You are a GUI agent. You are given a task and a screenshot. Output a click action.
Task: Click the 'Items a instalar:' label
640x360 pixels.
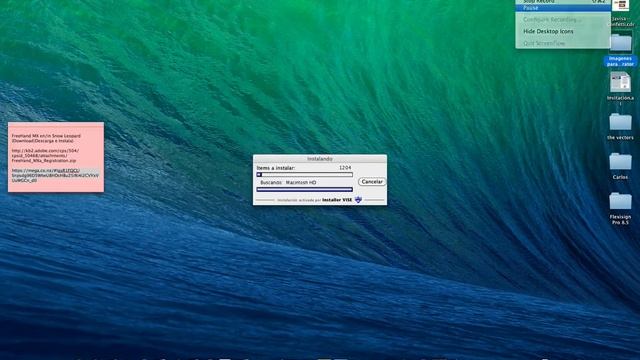(x=276, y=168)
